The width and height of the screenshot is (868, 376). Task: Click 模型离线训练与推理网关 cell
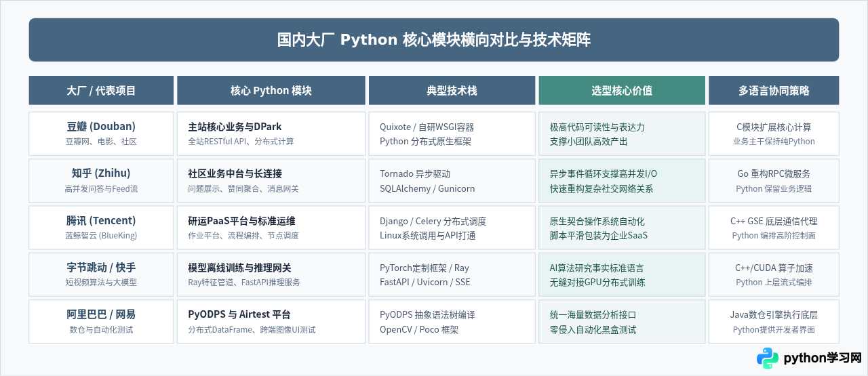[271, 274]
